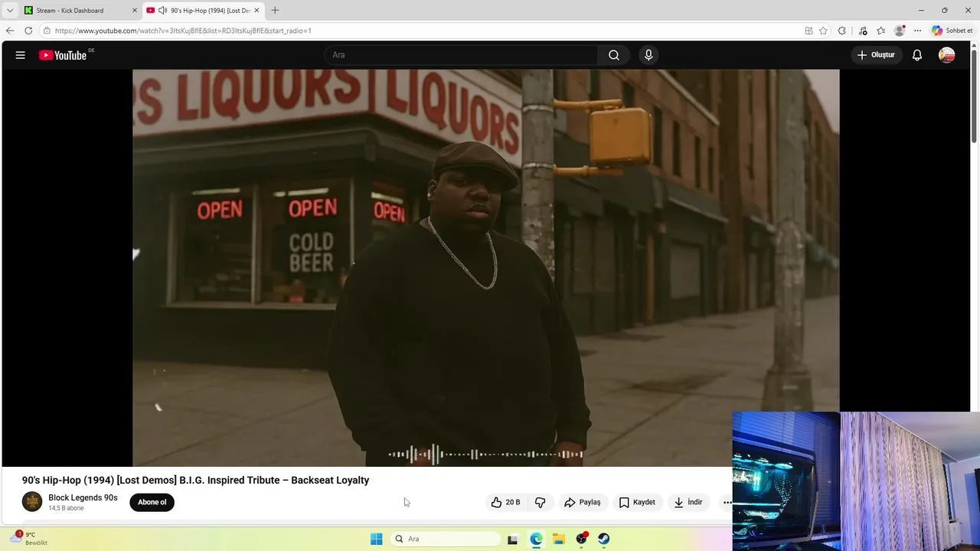Screen dimensions: 980x551
Task: Open the YouTube hamburger guide menu
Action: coord(21,55)
